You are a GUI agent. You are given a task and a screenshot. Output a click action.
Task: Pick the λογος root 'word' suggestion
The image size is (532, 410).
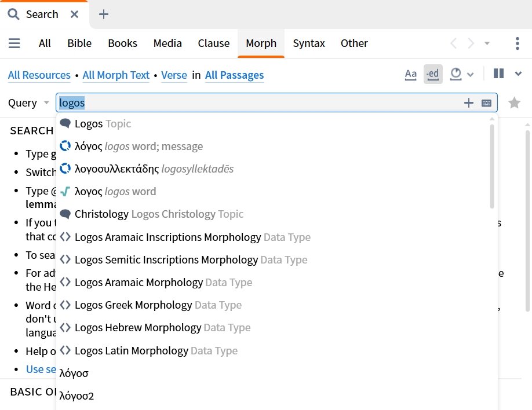(x=274, y=192)
